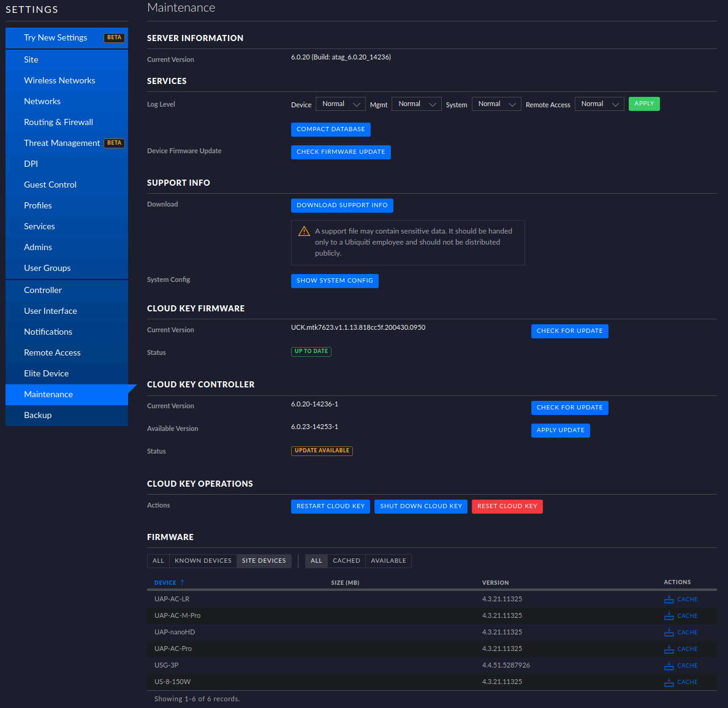Go to Networks settings
The width and height of the screenshot is (728, 708).
pos(67,101)
